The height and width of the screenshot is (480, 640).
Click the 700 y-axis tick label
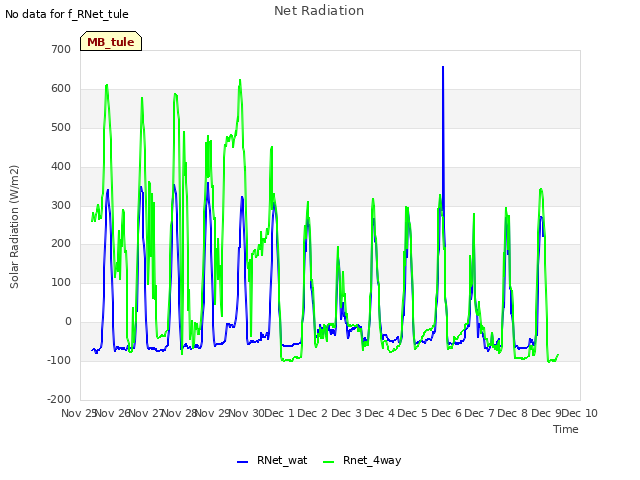click(x=61, y=49)
